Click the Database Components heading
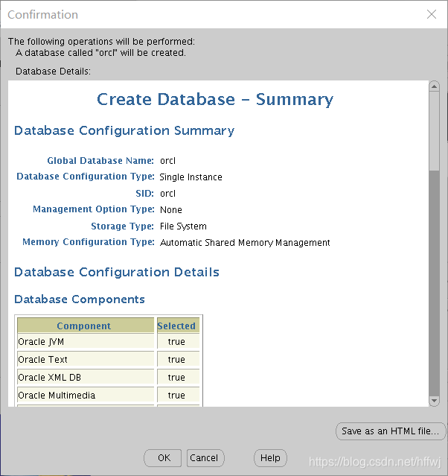448x476 pixels. (x=80, y=299)
